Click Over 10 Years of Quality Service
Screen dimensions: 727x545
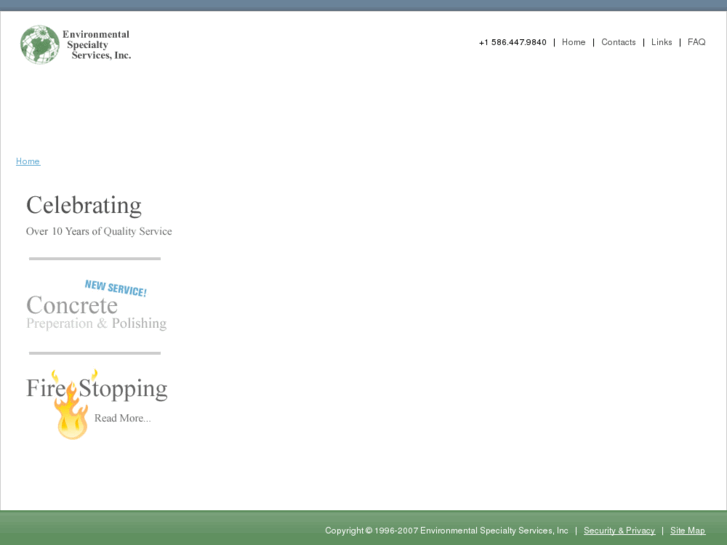point(99,232)
